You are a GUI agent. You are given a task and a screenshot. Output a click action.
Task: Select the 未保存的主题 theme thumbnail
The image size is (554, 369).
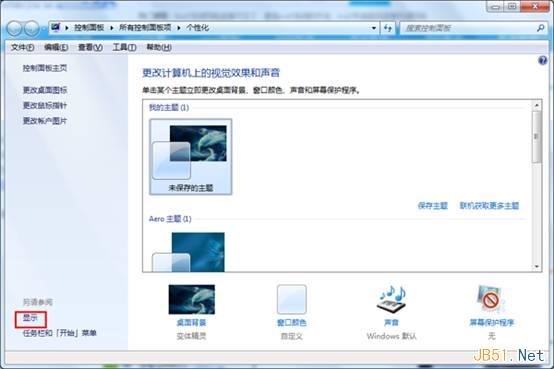click(x=191, y=157)
